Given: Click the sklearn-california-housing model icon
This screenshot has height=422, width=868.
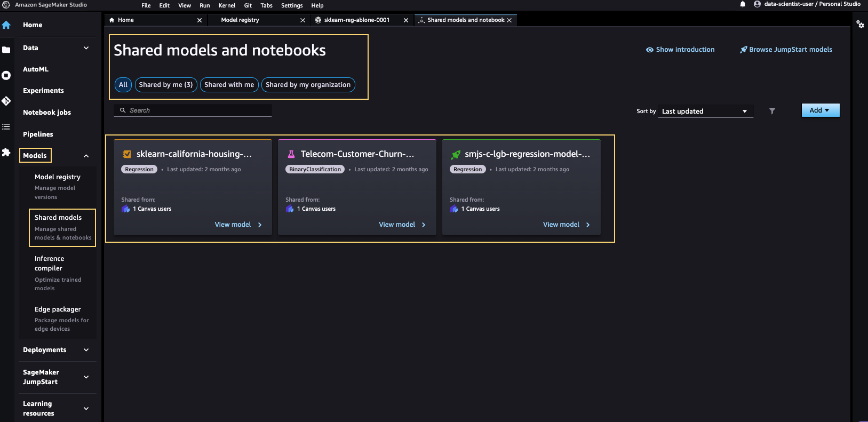Looking at the screenshot, I should pos(127,154).
